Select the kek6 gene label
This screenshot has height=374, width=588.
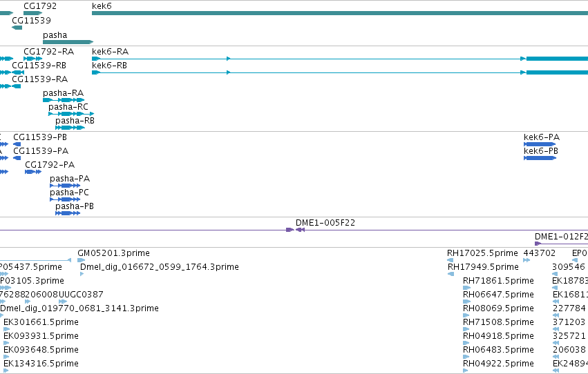102,6
